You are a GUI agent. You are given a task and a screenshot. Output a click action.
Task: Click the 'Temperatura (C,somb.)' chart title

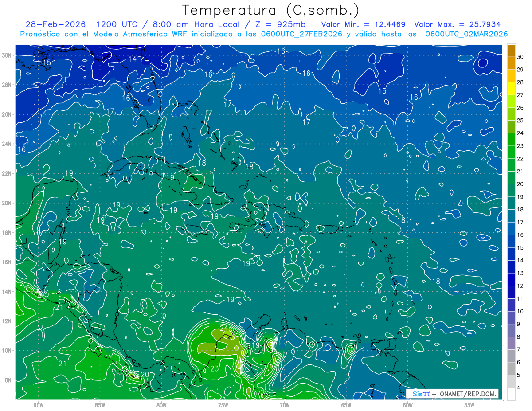[271, 10]
